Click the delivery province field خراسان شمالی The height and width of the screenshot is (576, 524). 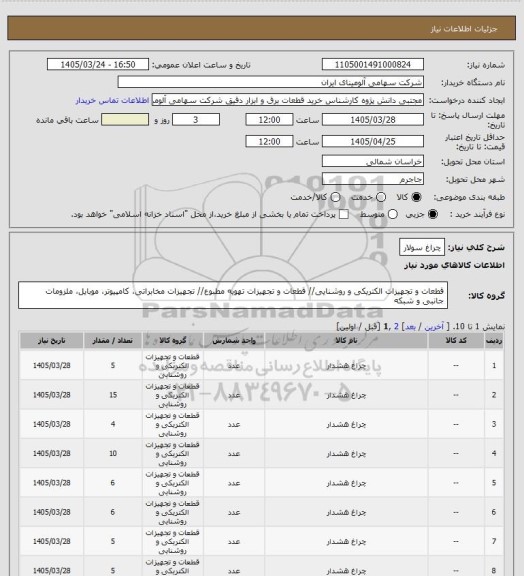click(373, 161)
